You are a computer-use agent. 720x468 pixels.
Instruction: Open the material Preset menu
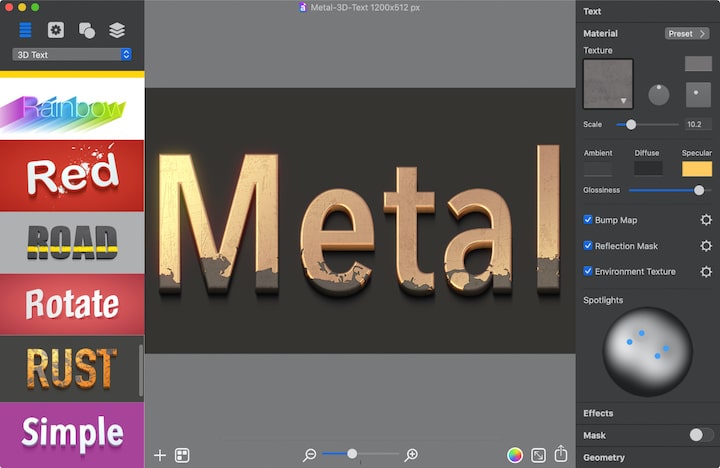click(x=687, y=34)
